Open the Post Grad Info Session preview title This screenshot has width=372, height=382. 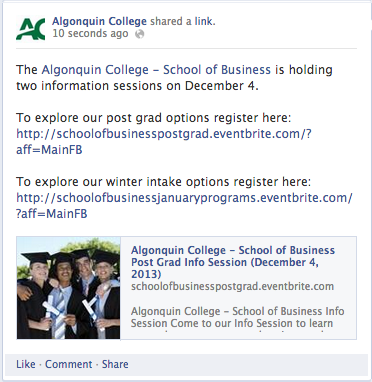click(x=233, y=262)
